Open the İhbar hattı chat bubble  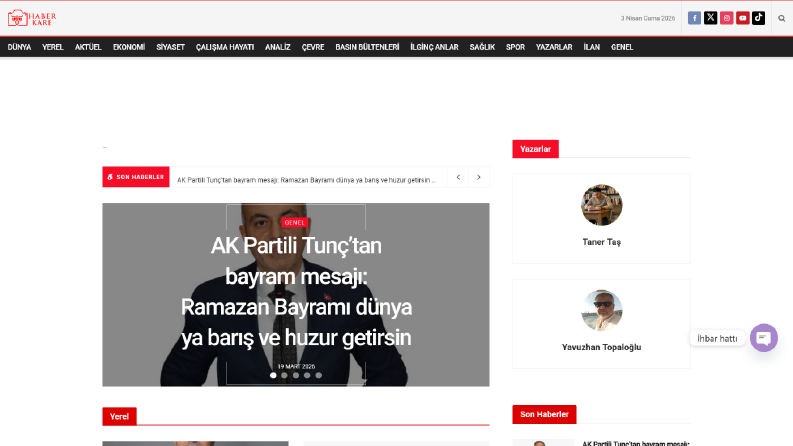coord(764,338)
